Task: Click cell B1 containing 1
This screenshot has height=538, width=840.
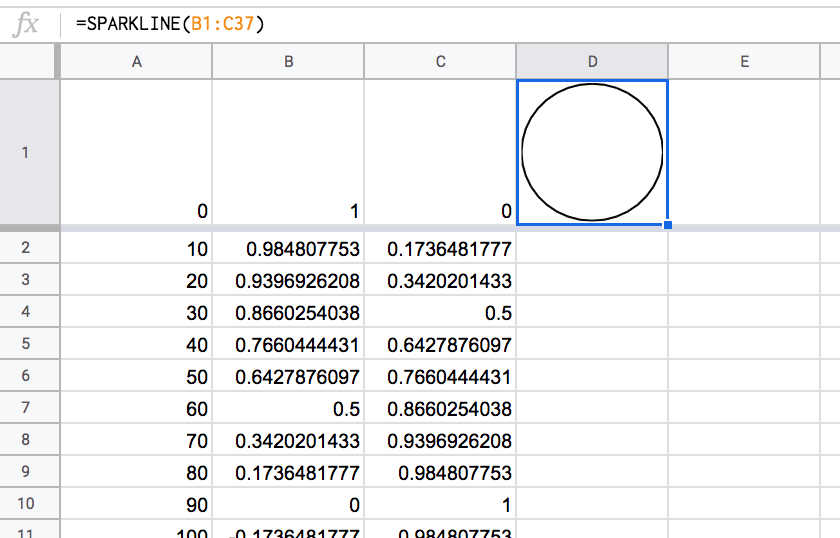Action: (288, 152)
